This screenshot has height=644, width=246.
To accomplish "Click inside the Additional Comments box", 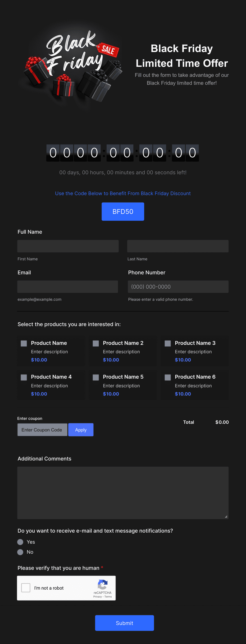I will pyautogui.click(x=123, y=493).
